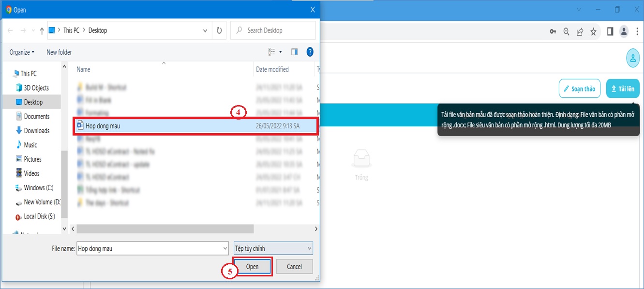Toggle the Chrome side panel icon
644x289 pixels.
pyautogui.click(x=610, y=31)
